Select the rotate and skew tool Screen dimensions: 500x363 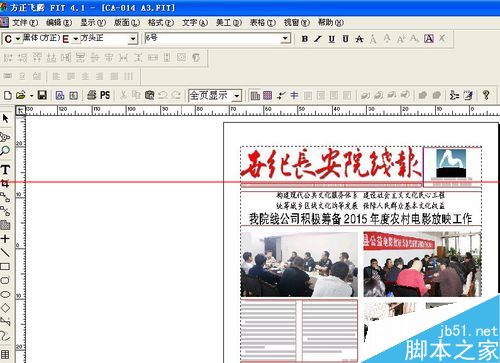coord(5,137)
